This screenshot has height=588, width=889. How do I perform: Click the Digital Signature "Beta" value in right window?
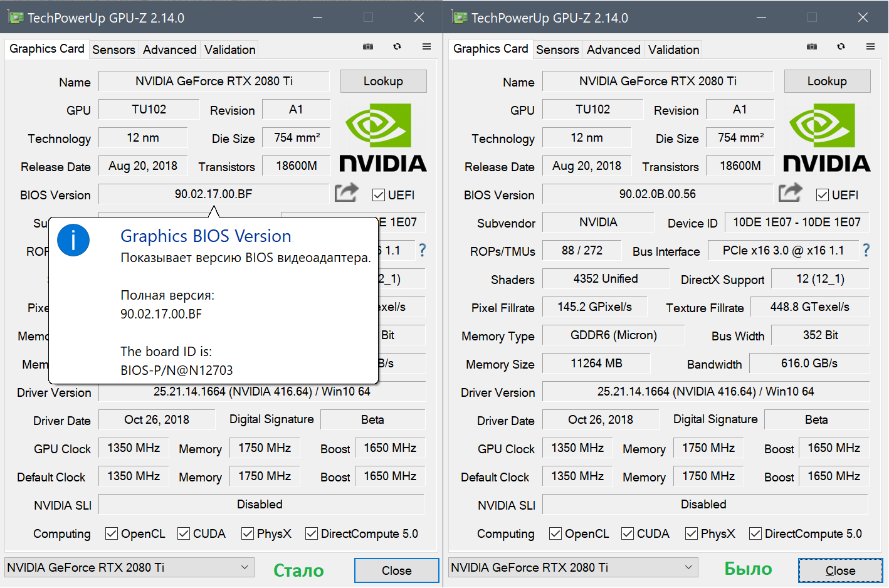pos(817,419)
